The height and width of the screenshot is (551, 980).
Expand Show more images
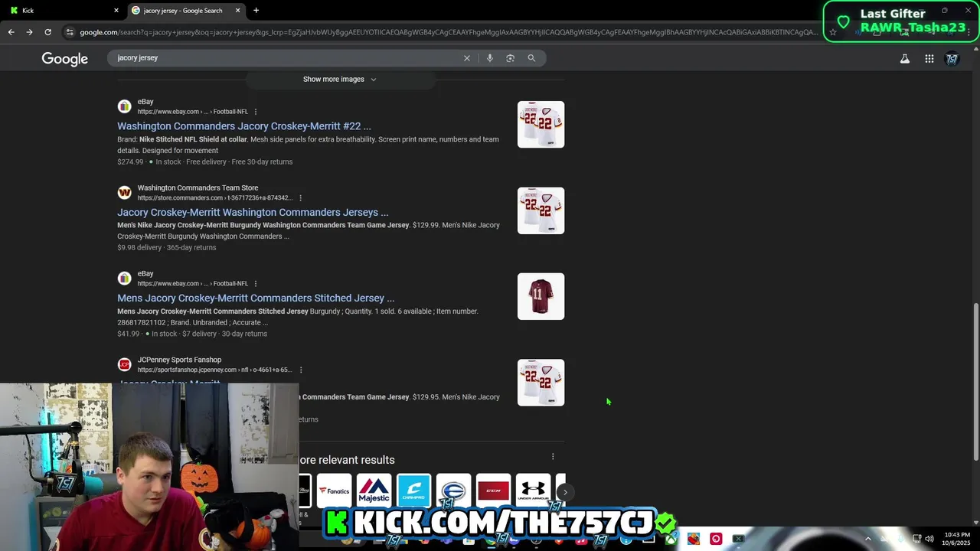(340, 79)
